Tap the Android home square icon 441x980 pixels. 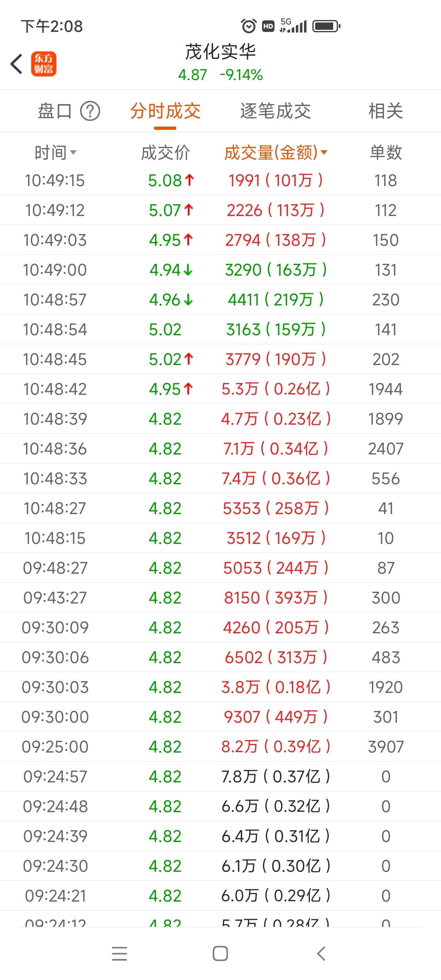pos(220,953)
